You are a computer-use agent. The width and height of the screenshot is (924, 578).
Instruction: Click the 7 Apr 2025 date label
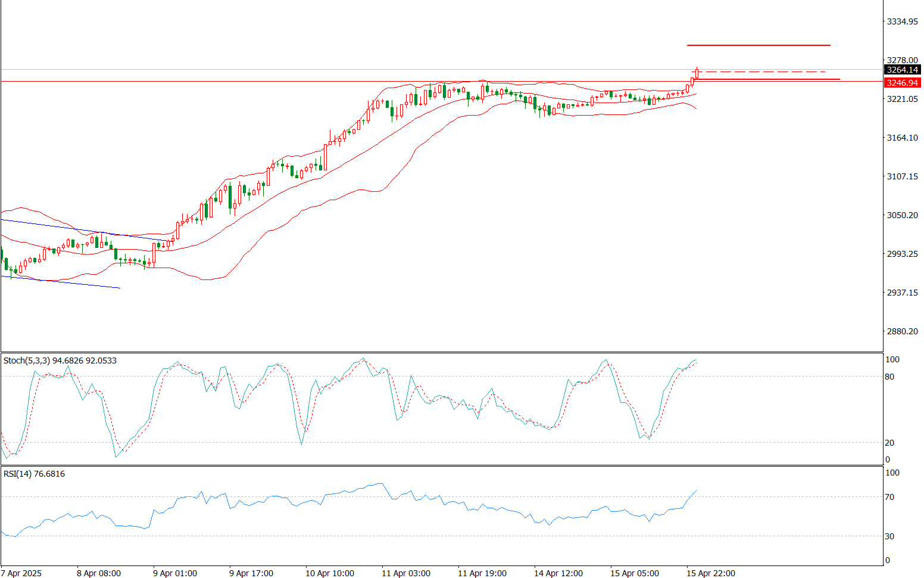22,573
